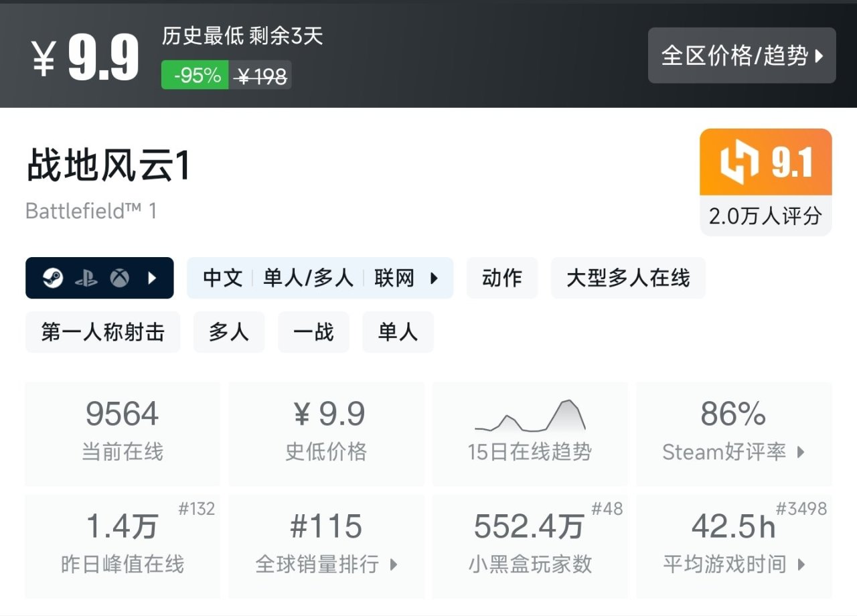Select the 多人 tag
The width and height of the screenshot is (857, 616).
click(x=229, y=332)
